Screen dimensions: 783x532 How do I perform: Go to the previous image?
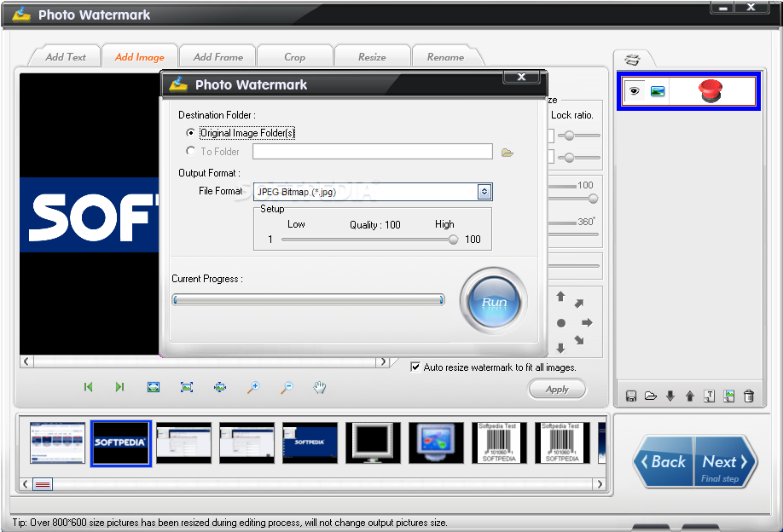tap(89, 387)
